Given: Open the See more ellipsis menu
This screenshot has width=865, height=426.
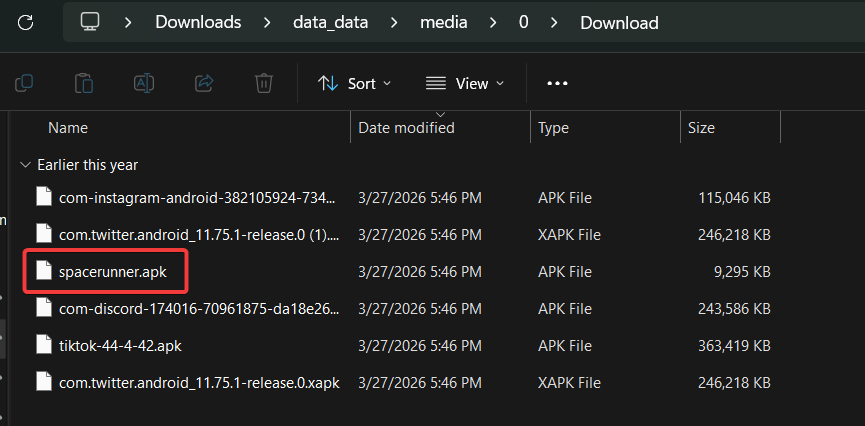Looking at the screenshot, I should tap(557, 83).
